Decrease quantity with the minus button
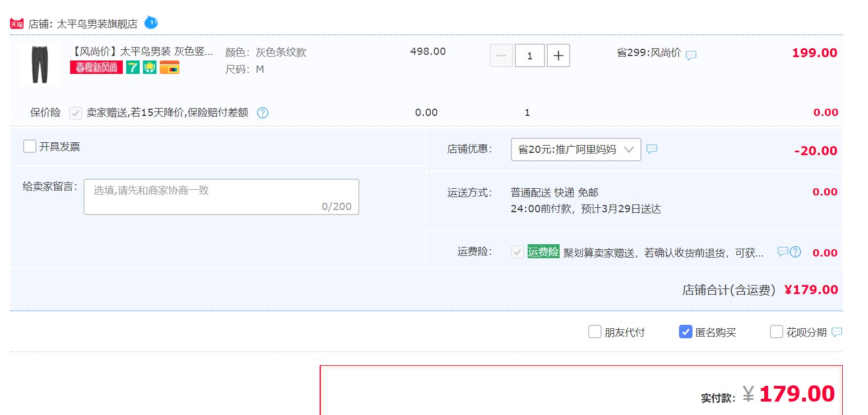 (501, 56)
